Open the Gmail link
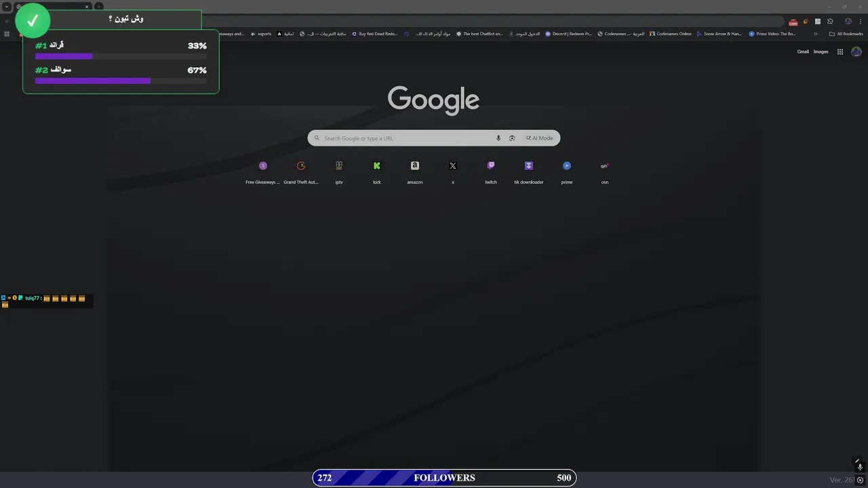This screenshot has width=868, height=488. click(x=803, y=52)
